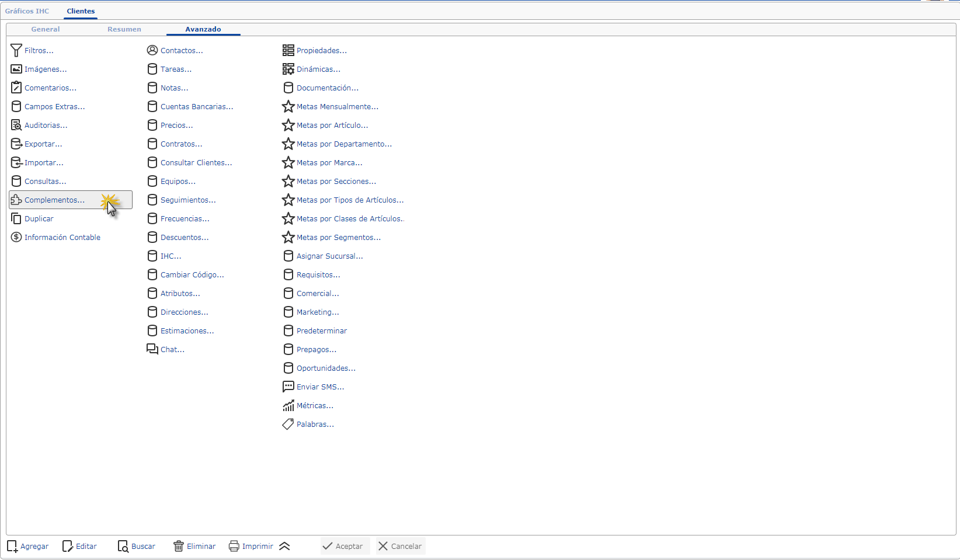Open the Metas por Marca link
Viewport: 960px width, 560px height.
click(329, 163)
